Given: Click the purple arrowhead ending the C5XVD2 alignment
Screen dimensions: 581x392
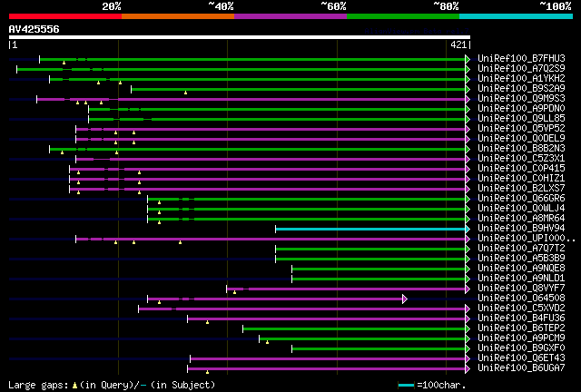Looking at the screenshot, I should click(468, 309).
